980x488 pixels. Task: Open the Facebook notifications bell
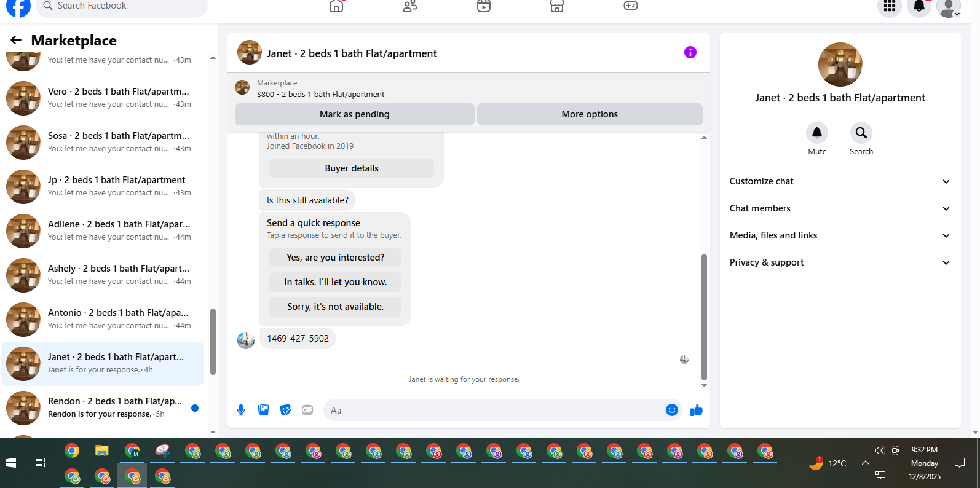[919, 6]
